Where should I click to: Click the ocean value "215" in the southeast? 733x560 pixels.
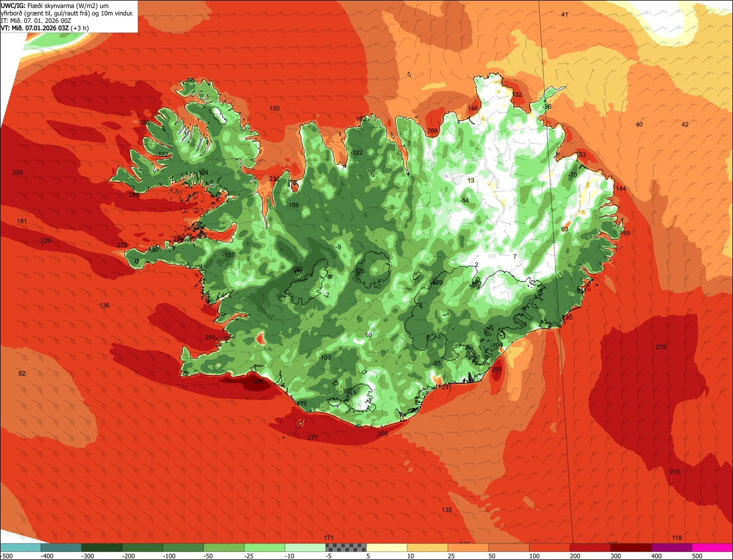coord(675,472)
